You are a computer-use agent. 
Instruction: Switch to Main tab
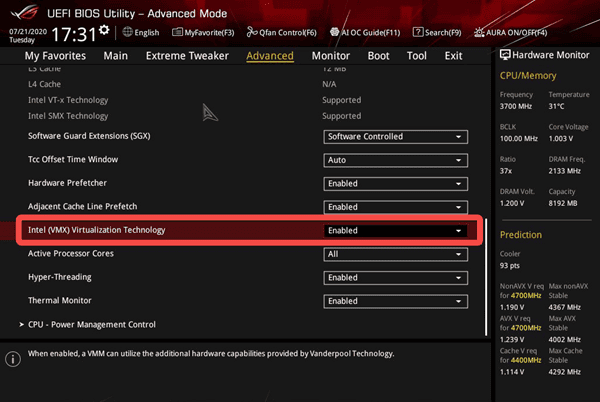116,56
